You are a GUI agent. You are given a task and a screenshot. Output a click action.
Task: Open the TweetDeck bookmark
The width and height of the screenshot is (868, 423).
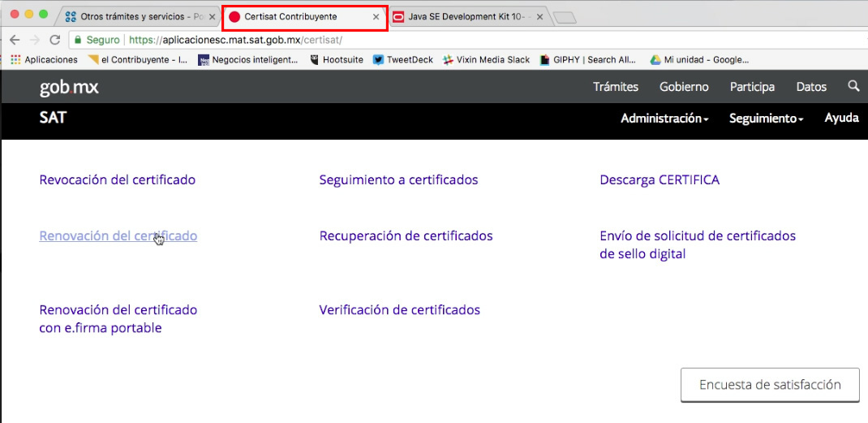403,59
